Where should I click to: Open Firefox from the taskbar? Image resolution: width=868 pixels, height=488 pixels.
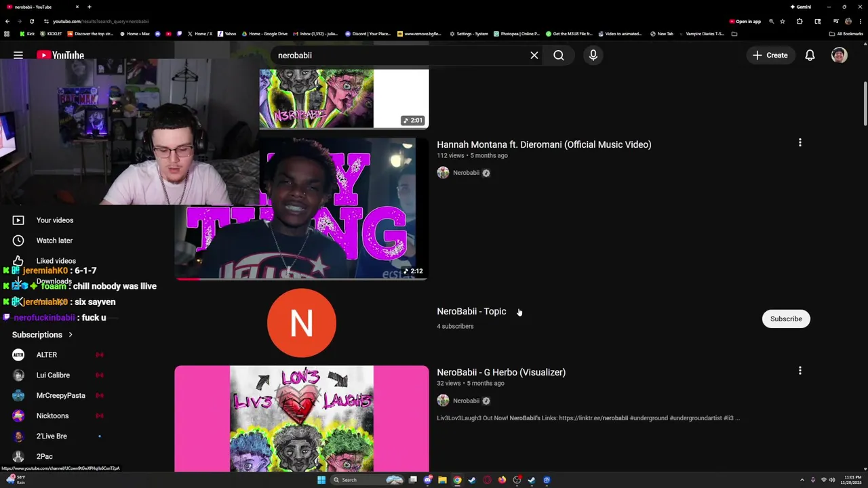tap(502, 480)
